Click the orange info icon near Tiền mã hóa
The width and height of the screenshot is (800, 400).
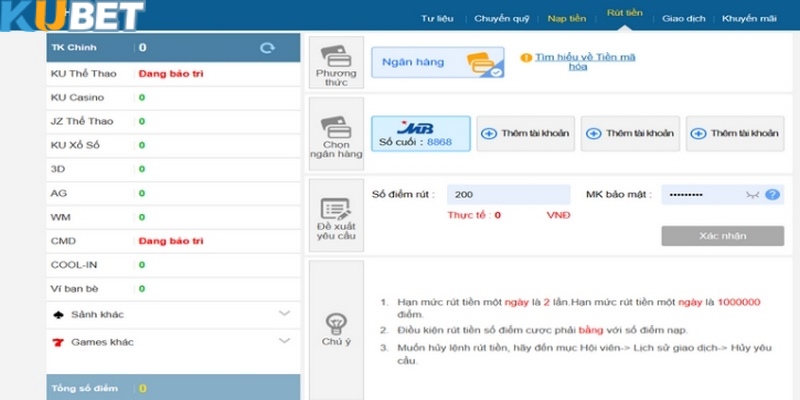click(x=526, y=58)
